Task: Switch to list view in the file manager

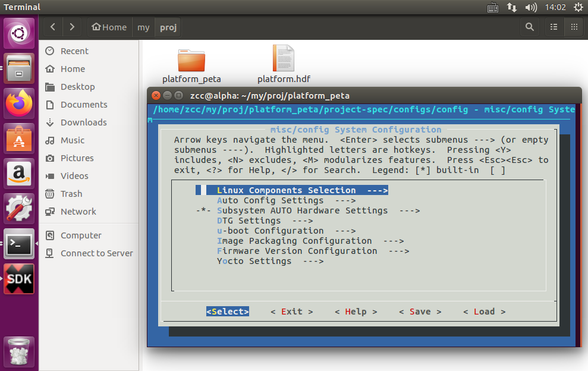Action: (554, 27)
